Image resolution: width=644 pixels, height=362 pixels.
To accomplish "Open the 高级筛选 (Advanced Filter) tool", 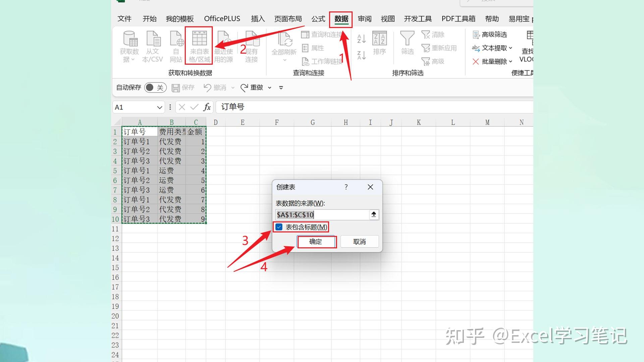I will click(490, 35).
